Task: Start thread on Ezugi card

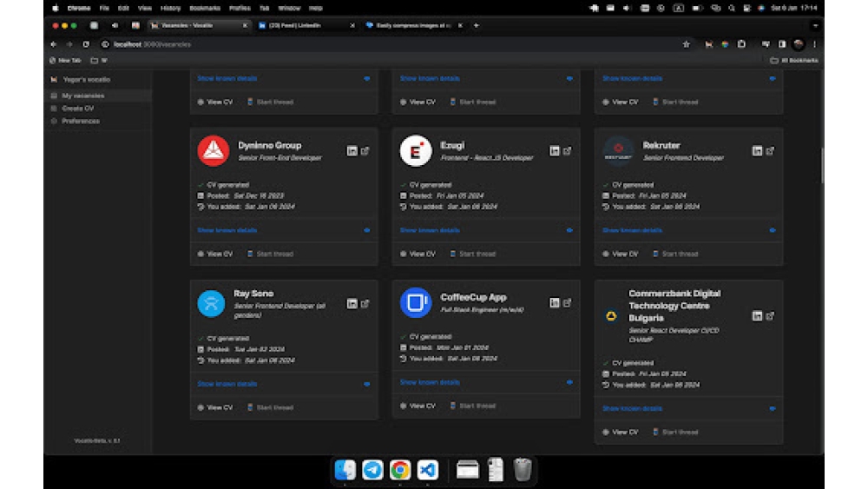Action: point(473,254)
